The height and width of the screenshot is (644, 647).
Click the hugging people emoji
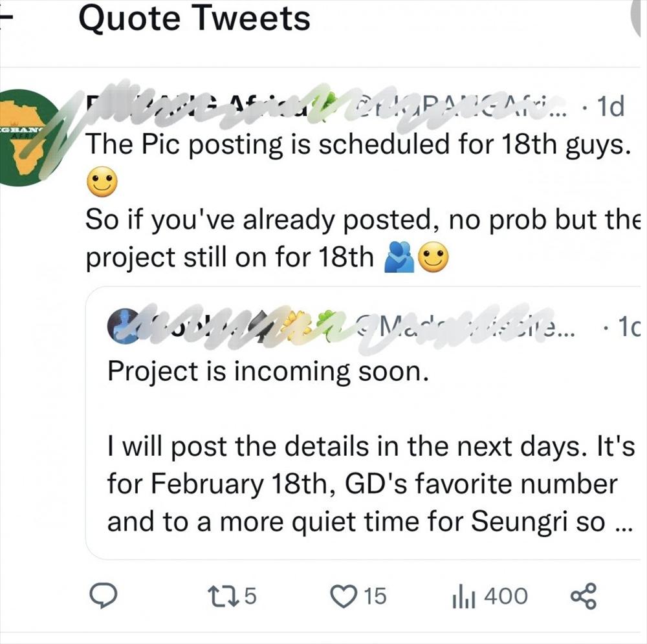pos(399,259)
